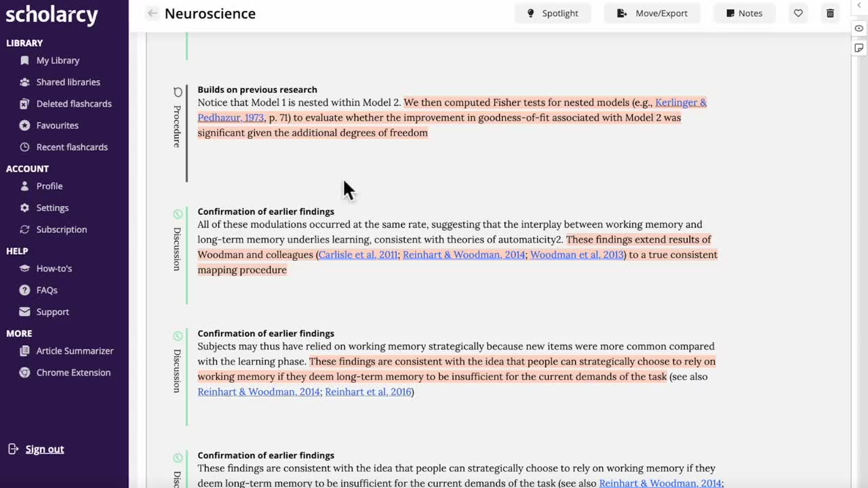This screenshot has height=488, width=868.
Task: Sign out of Scholarcy
Action: click(44, 449)
